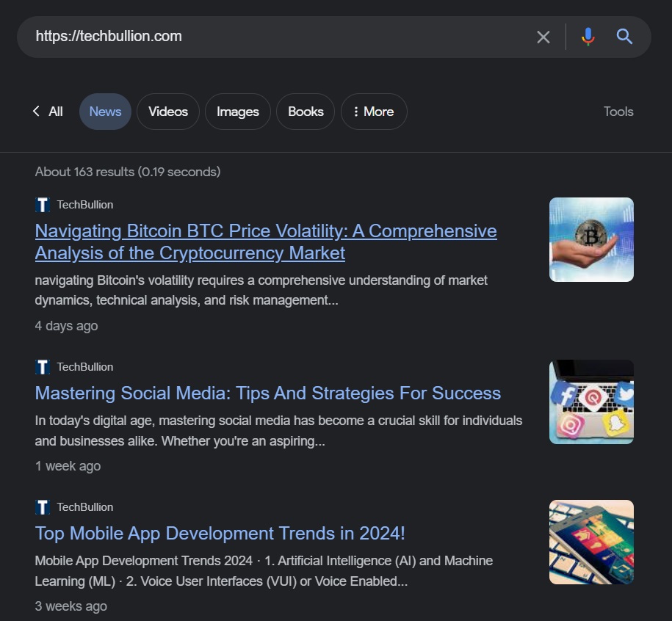Open the Tools options

618,112
